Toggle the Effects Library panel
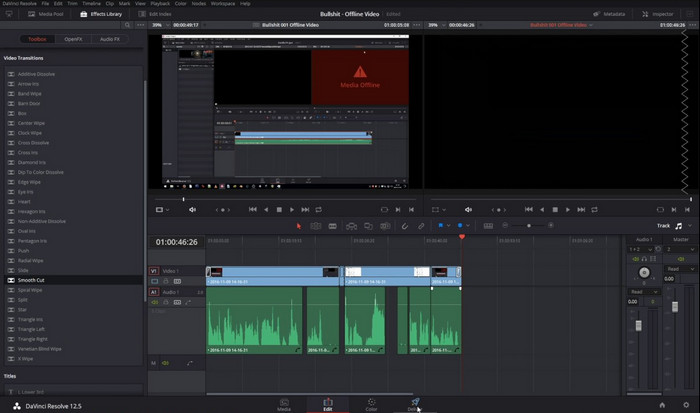The image size is (700, 413). (101, 14)
